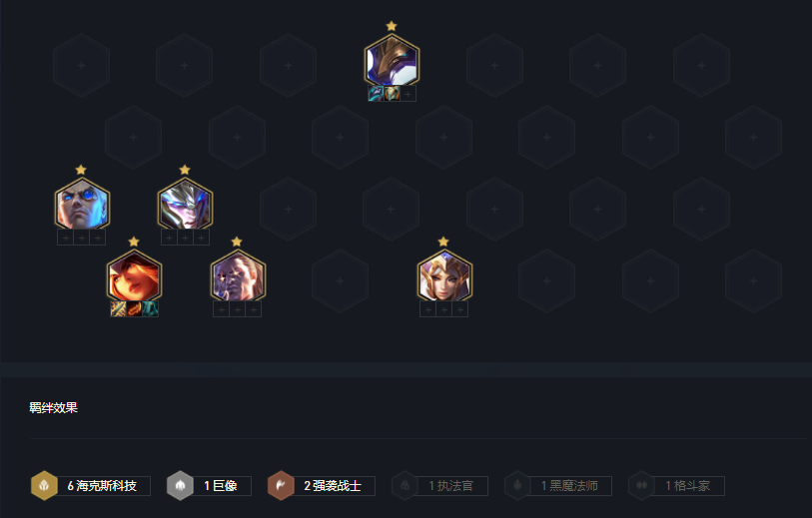Toggle the star above the top-row champion
This screenshot has height=518, width=812.
click(x=392, y=26)
